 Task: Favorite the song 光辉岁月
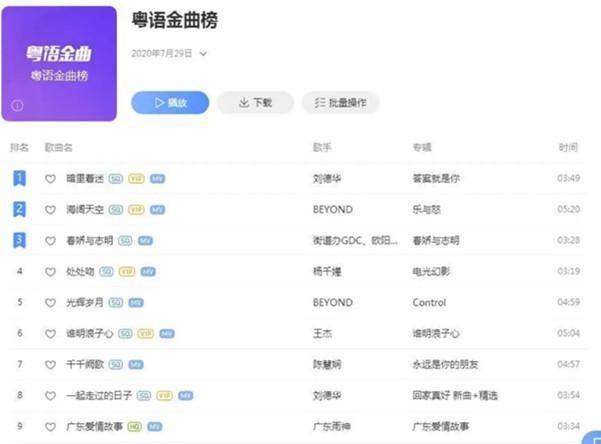[x=50, y=303]
